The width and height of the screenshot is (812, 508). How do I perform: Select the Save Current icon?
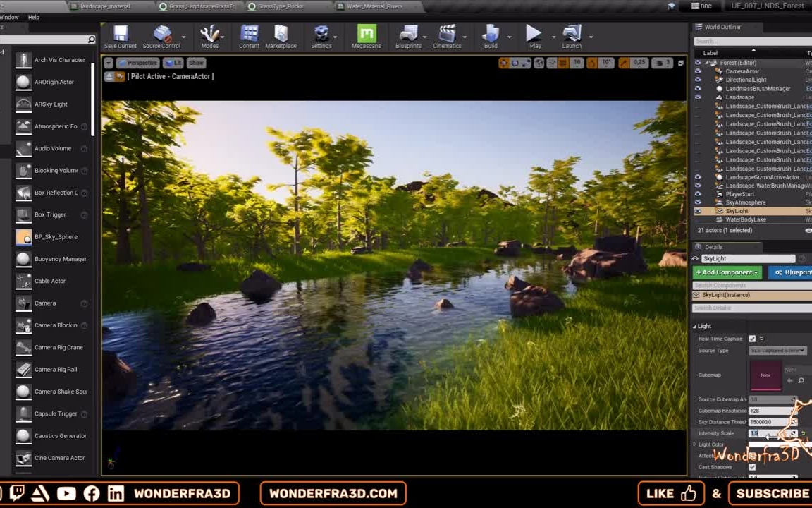120,34
